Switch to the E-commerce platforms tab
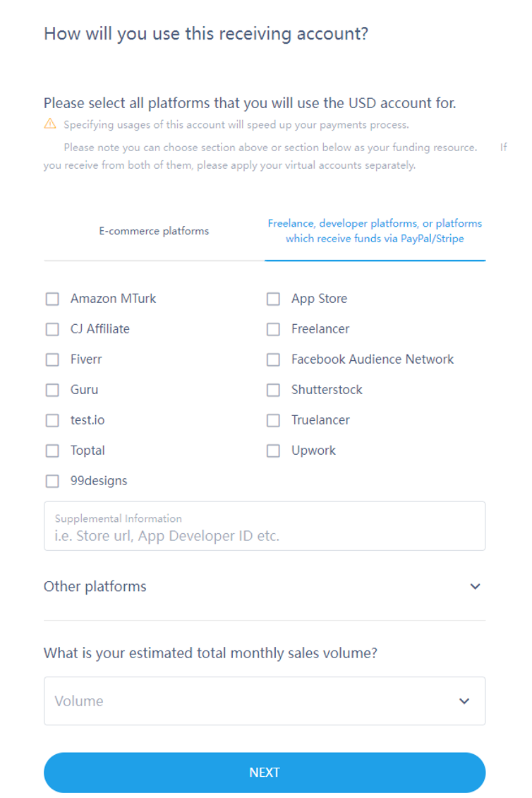The width and height of the screenshot is (532, 798). (x=154, y=231)
